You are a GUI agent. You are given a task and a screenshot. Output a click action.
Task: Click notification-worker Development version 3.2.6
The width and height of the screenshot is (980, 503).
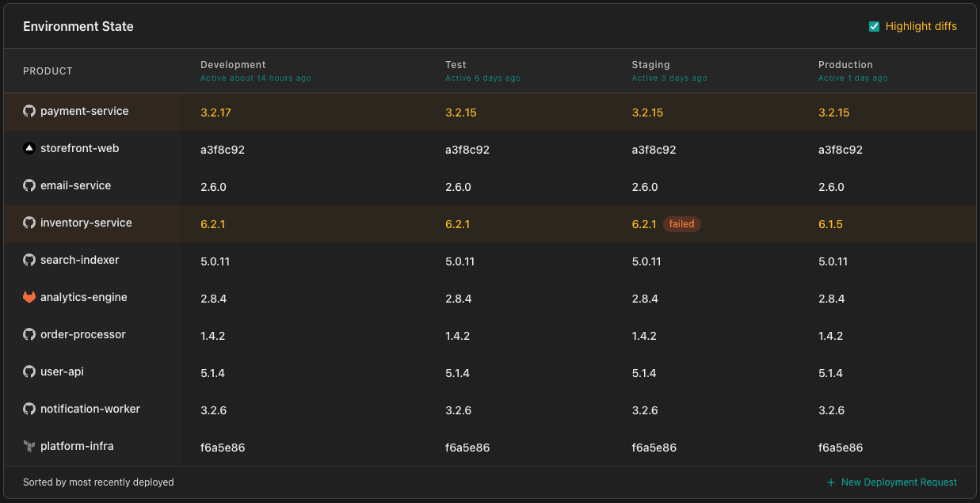(214, 410)
